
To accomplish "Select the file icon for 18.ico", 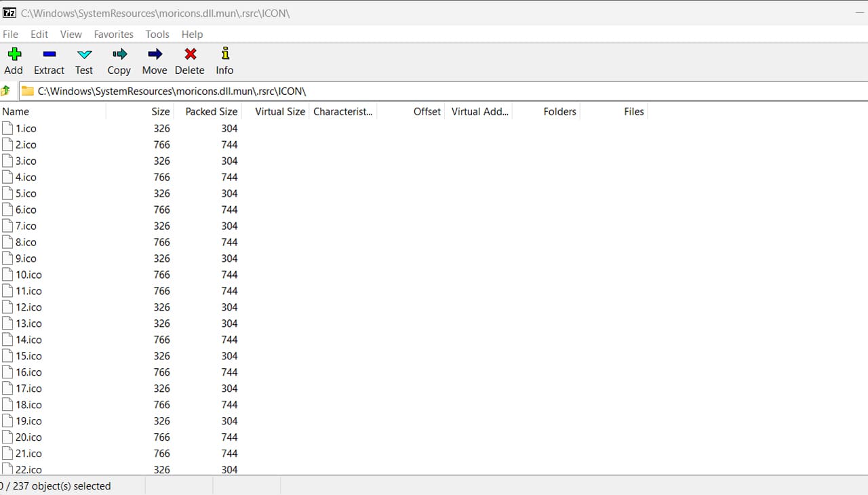I will [7, 405].
